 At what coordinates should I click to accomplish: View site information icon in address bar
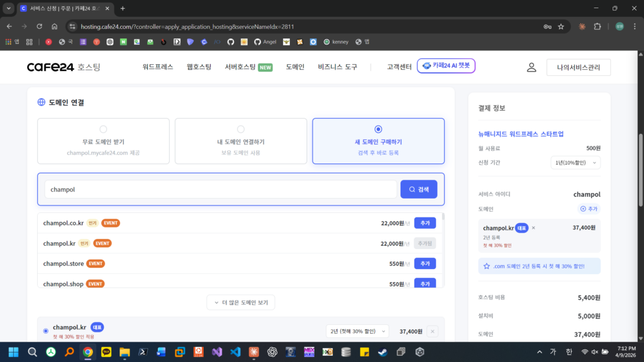click(x=72, y=26)
